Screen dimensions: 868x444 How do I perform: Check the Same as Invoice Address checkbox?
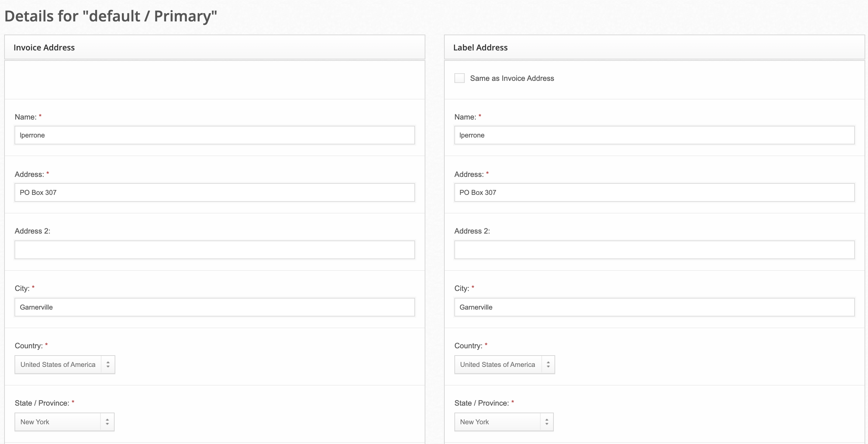(x=459, y=78)
